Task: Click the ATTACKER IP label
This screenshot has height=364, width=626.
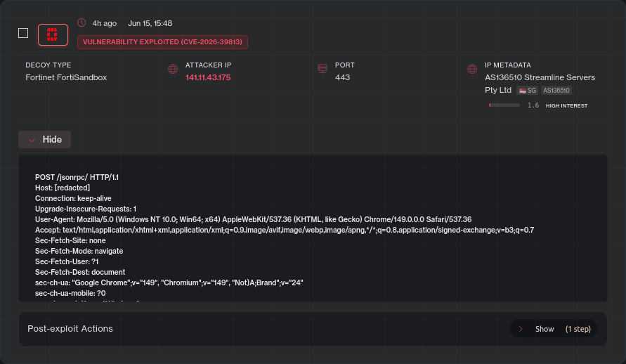Action: tap(209, 65)
